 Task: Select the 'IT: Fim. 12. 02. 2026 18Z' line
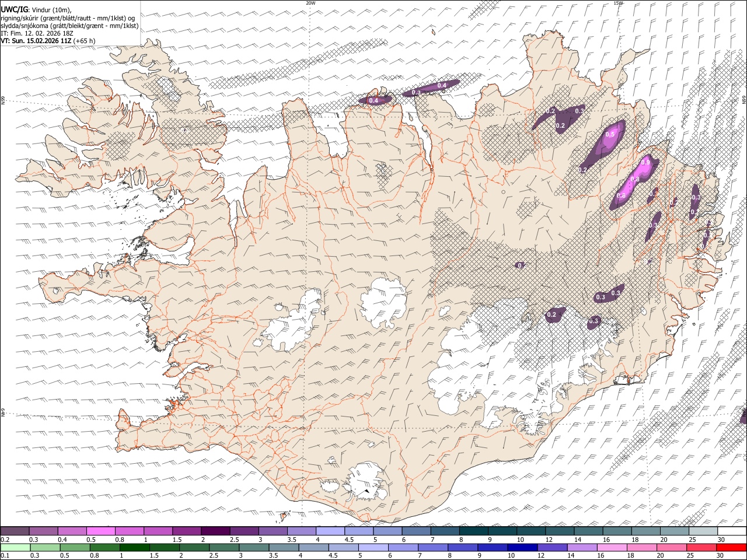pyautogui.click(x=37, y=33)
